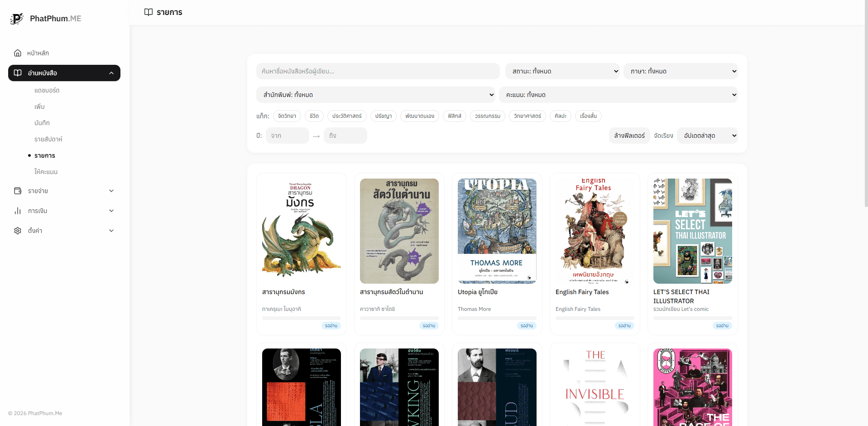Image resolution: width=868 pixels, height=426 pixels.
Task: Toggle the จิตวิทยา tag filter
Action: point(287,116)
